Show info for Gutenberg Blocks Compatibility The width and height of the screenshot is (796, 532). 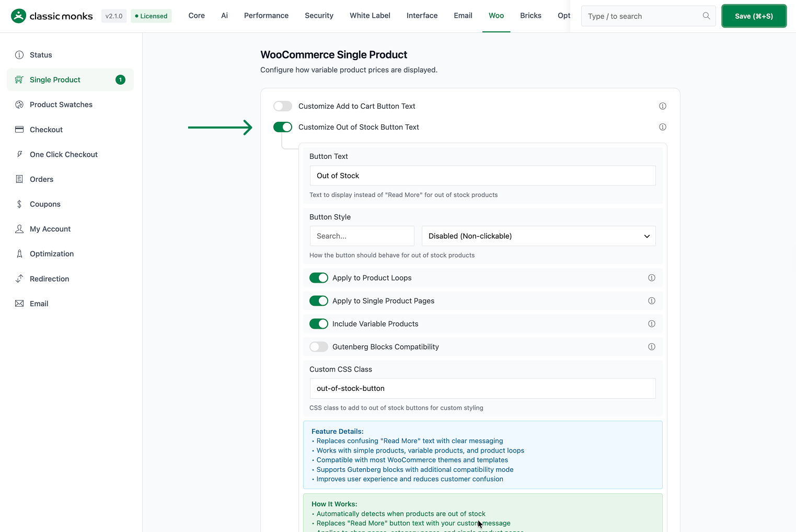click(x=652, y=347)
